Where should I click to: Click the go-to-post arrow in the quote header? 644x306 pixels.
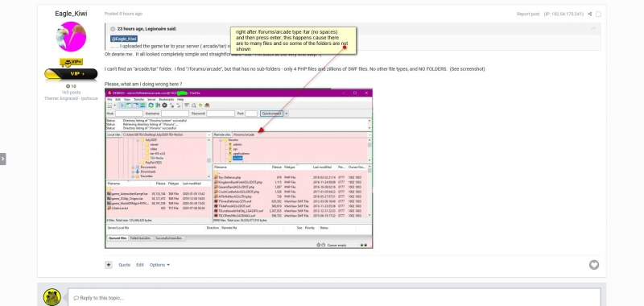[x=593, y=29]
